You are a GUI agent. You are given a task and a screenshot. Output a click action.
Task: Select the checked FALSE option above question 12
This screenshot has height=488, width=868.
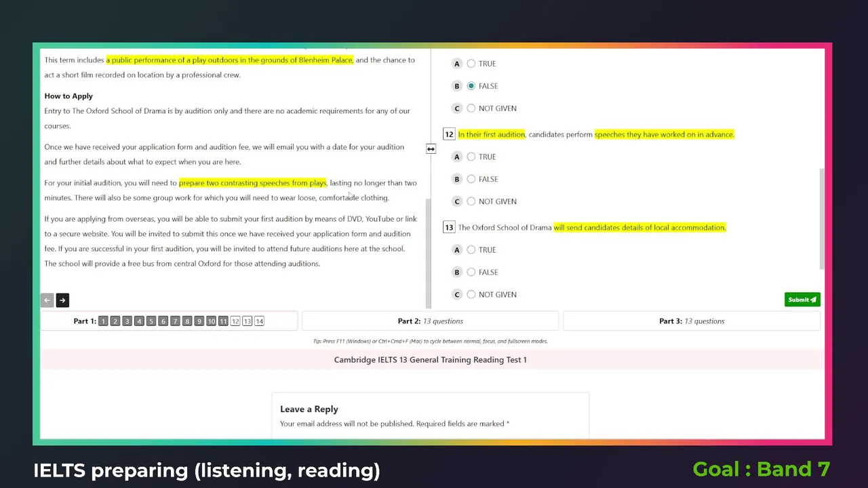coord(471,86)
